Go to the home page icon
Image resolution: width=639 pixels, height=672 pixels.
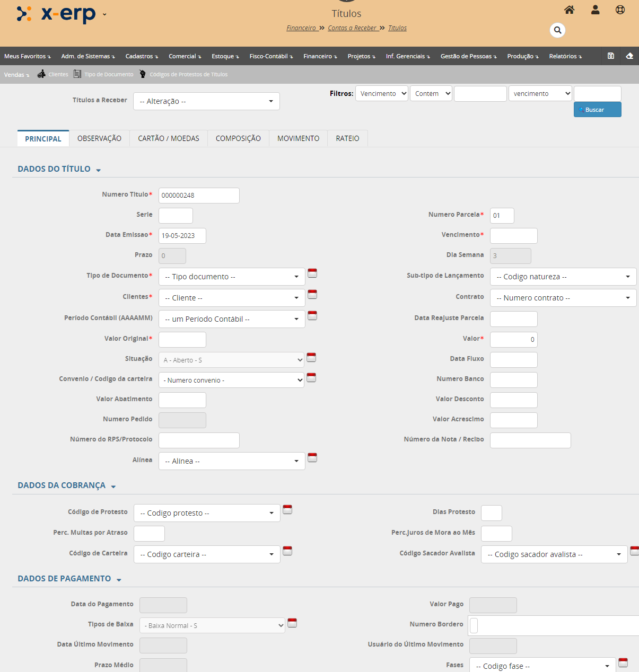tap(569, 10)
